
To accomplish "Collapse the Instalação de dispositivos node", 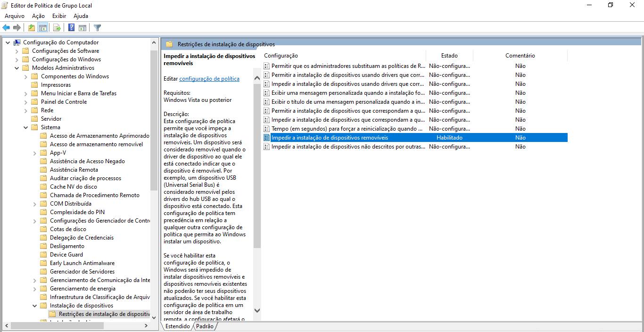I will 35,306.
